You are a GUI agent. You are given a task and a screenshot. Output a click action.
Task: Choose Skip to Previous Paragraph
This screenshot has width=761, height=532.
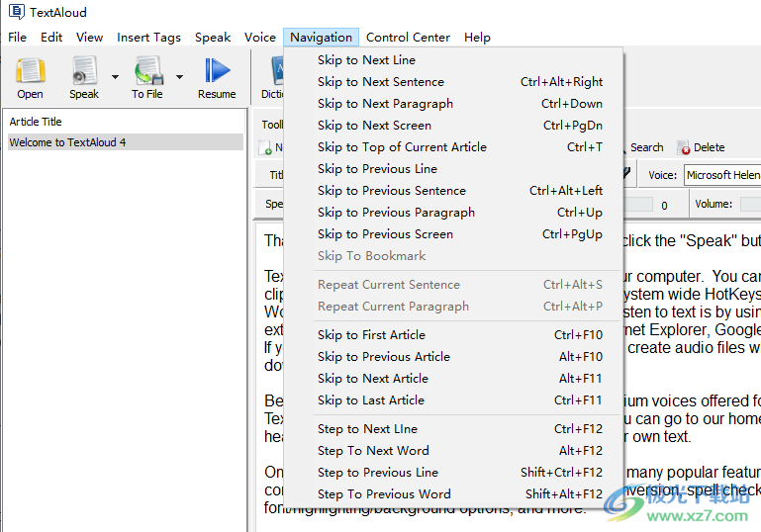[453, 213]
